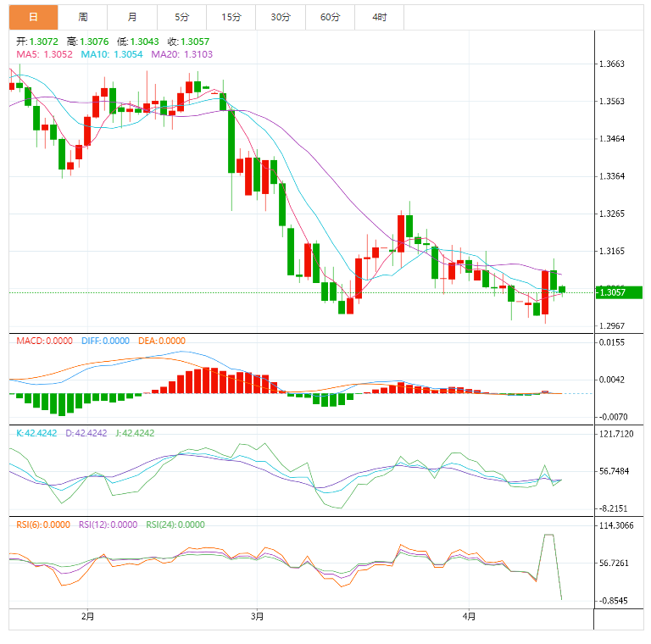Click the 4月 date axis marker
This screenshot has width=651, height=644.
click(x=469, y=617)
